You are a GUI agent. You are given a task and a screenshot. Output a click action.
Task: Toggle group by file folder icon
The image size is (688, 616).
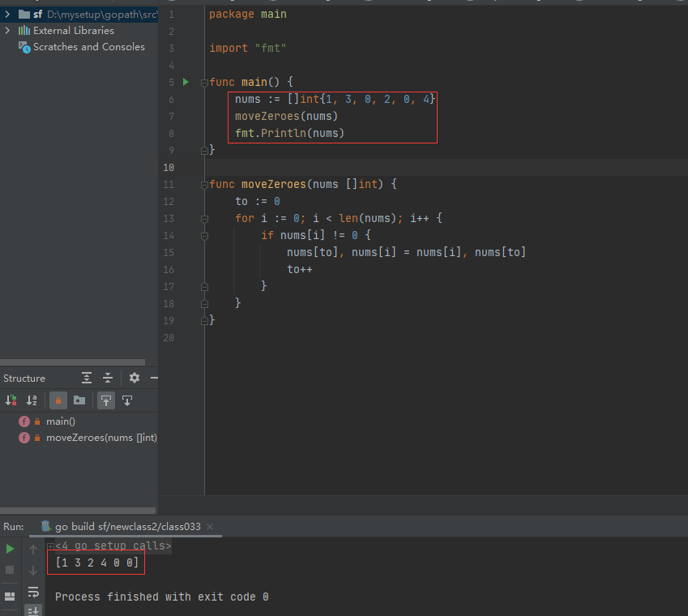click(79, 400)
